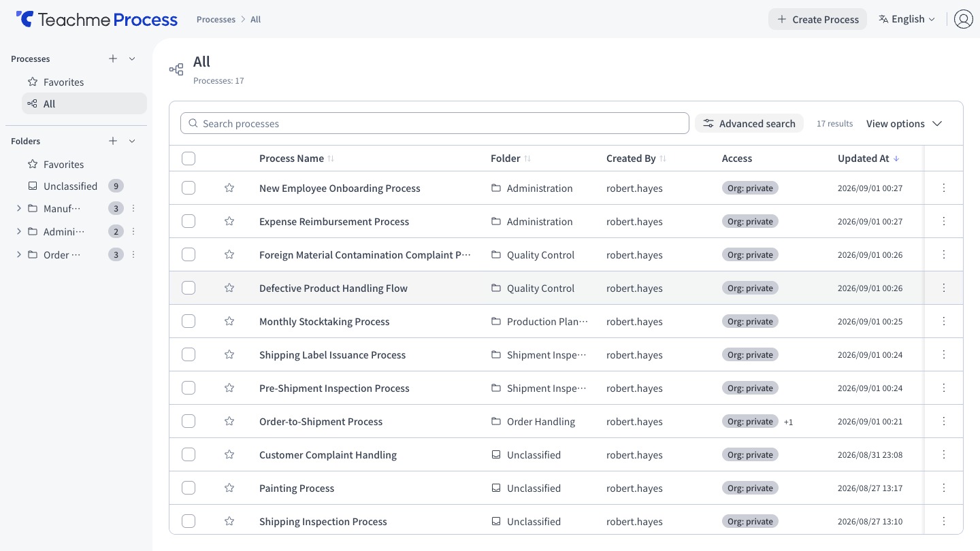Open more options for Shipping Label Issuance Process

coord(944,354)
